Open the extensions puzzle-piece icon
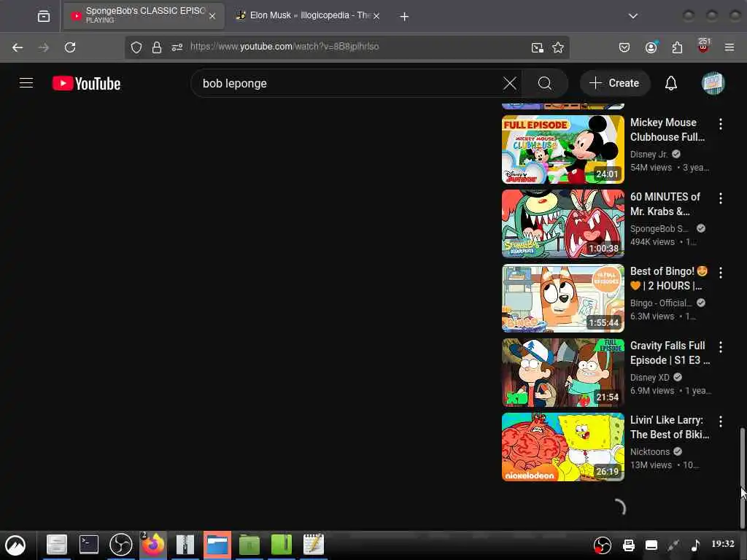Screen dimensions: 747x560 pos(677,47)
